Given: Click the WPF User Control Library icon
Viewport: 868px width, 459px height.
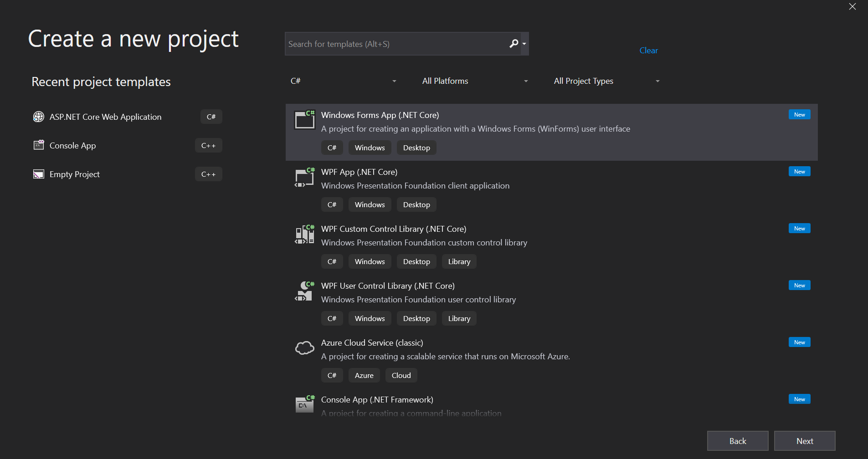Looking at the screenshot, I should pos(304,291).
